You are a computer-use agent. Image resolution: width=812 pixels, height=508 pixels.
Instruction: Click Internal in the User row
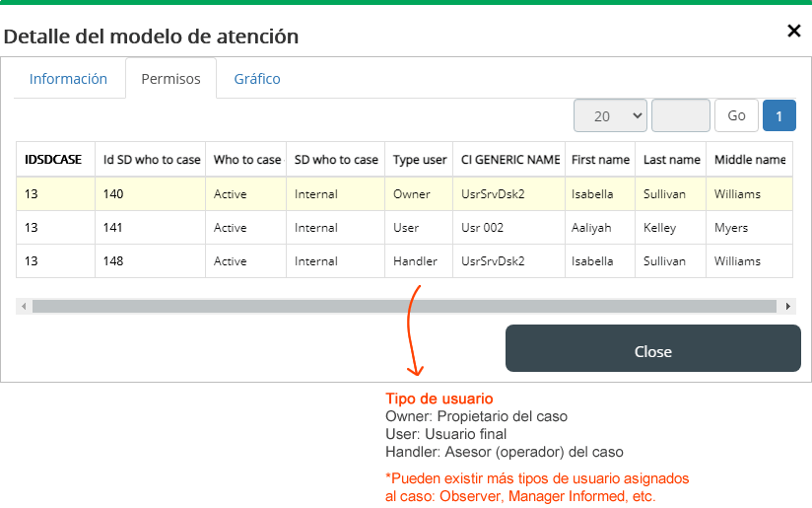[x=336, y=228]
